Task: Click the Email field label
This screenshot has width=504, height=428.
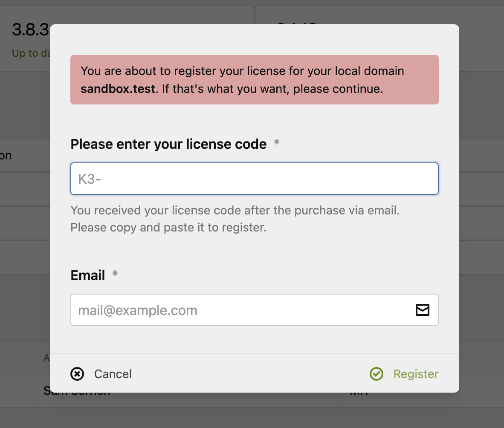Action: click(x=87, y=275)
